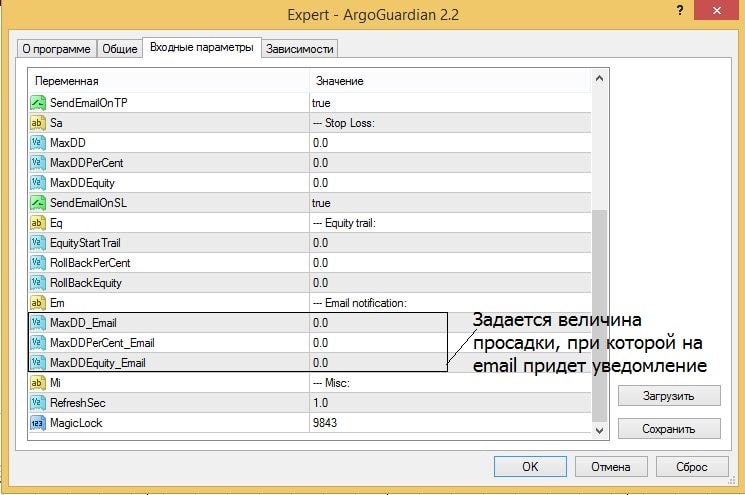Click the icon beside MaxDDPerCent_Email
Viewport: 745px width, 495px height.
(x=38, y=343)
